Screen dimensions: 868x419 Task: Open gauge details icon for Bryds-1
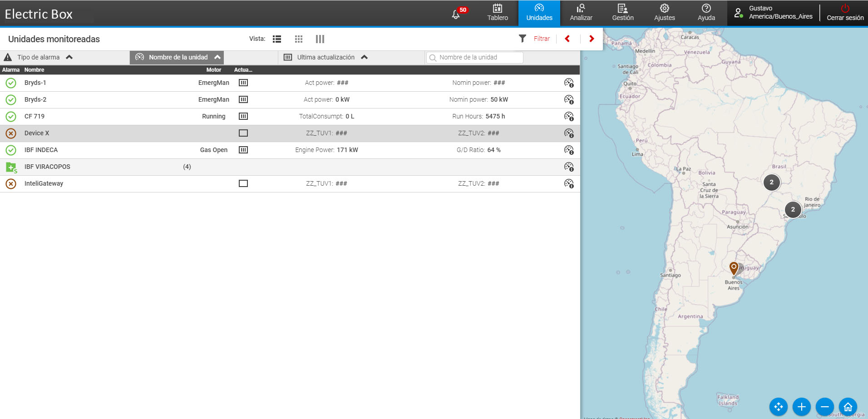tap(568, 83)
